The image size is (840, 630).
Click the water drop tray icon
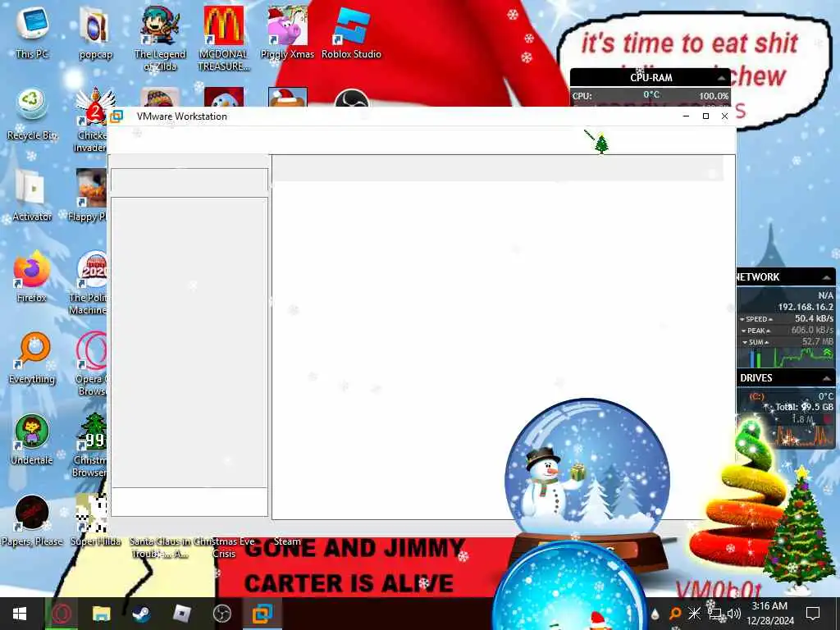(x=655, y=614)
